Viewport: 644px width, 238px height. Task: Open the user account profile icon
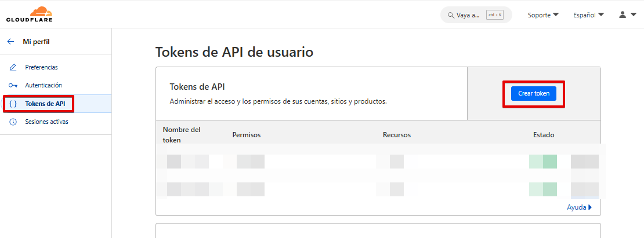[x=623, y=14]
